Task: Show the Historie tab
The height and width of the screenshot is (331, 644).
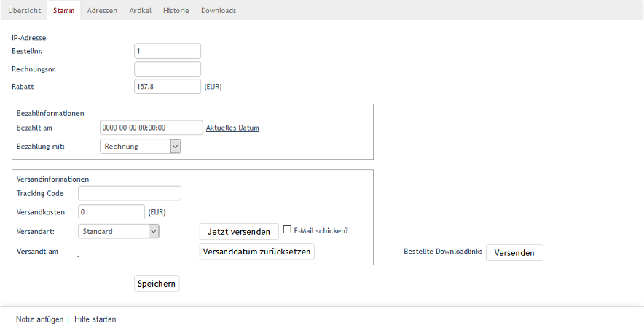Action: click(x=176, y=11)
